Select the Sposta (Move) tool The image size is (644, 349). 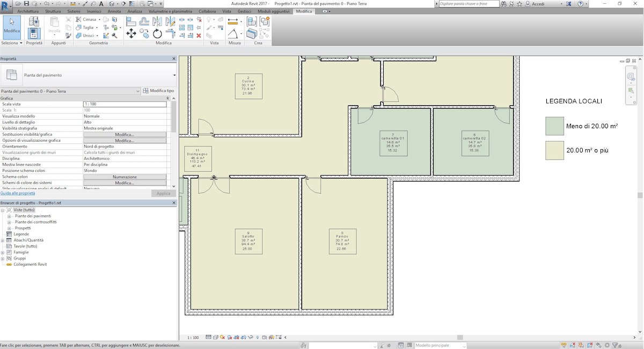click(x=131, y=33)
